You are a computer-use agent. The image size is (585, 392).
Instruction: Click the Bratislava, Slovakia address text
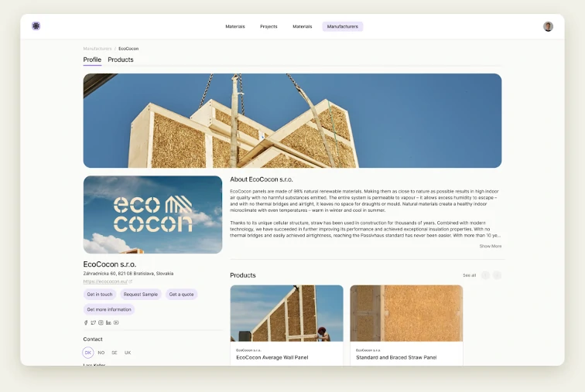point(128,274)
